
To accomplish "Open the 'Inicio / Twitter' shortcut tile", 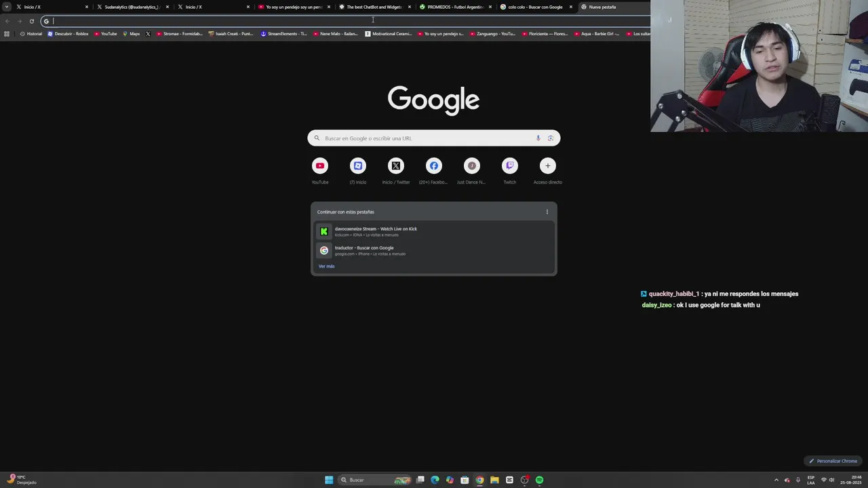I will [396, 171].
